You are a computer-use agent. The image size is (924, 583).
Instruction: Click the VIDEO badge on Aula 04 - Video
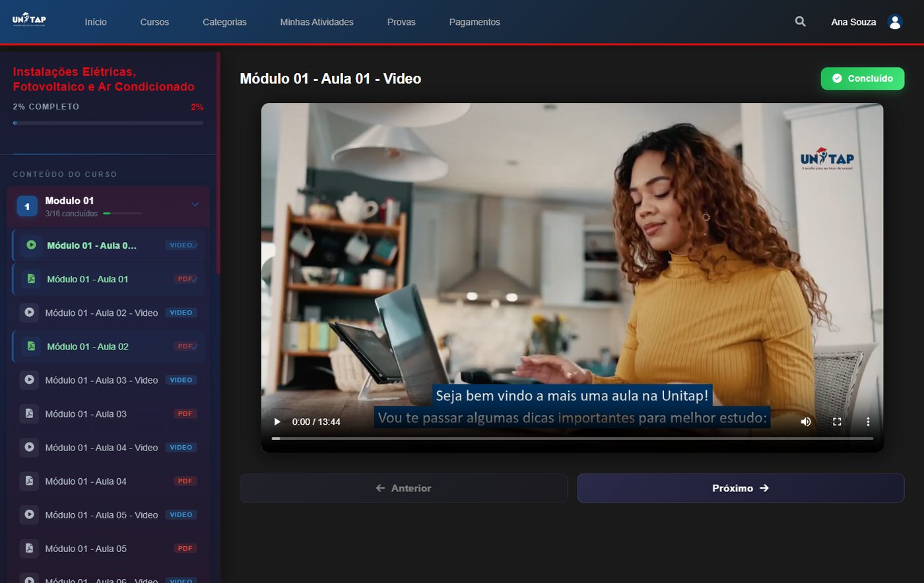coord(181,447)
